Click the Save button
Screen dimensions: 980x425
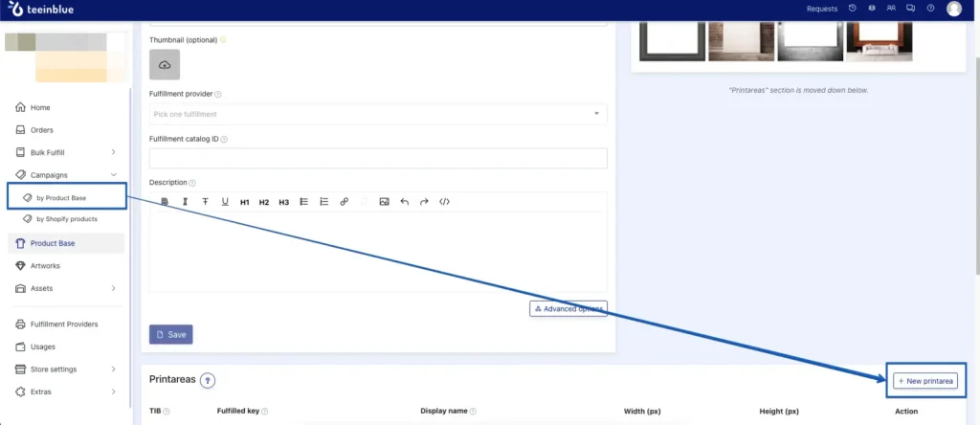(170, 334)
